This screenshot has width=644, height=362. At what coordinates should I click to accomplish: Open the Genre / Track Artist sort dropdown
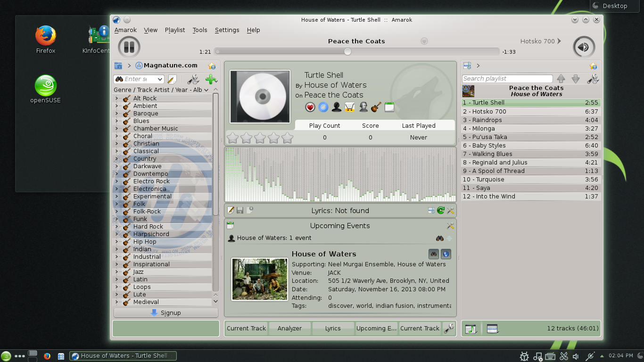[162, 90]
